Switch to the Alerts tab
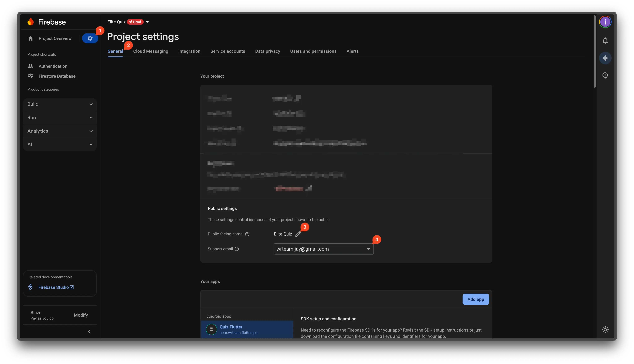 (353, 51)
